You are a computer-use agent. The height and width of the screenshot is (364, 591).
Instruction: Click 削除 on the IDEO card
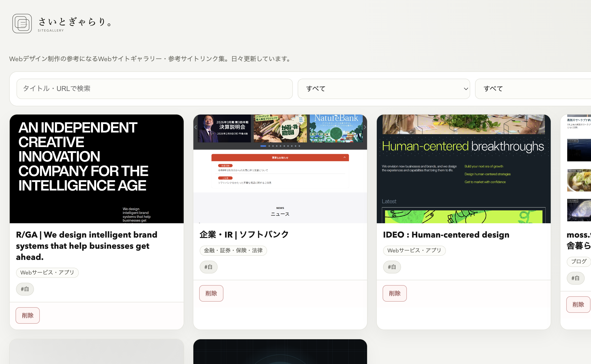tap(394, 293)
